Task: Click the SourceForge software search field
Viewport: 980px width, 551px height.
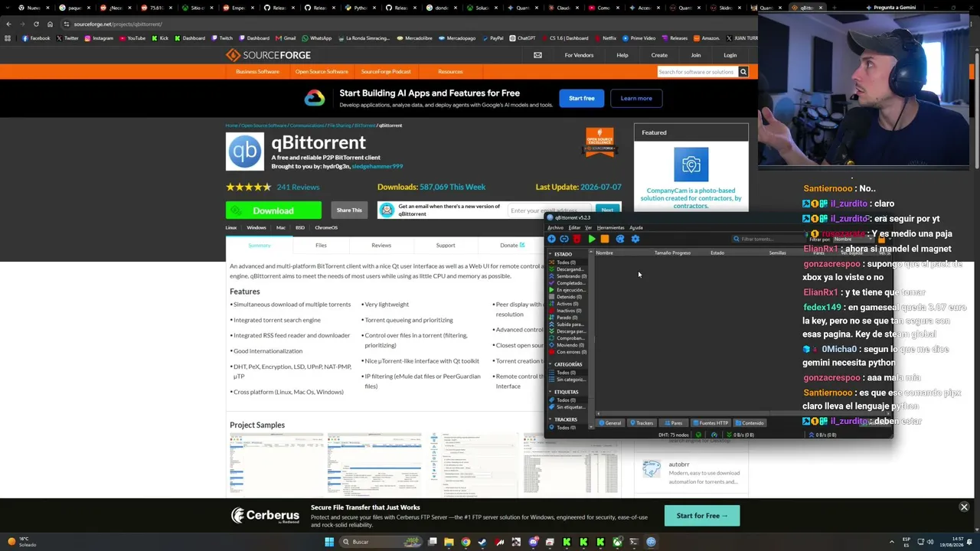Action: (697, 72)
